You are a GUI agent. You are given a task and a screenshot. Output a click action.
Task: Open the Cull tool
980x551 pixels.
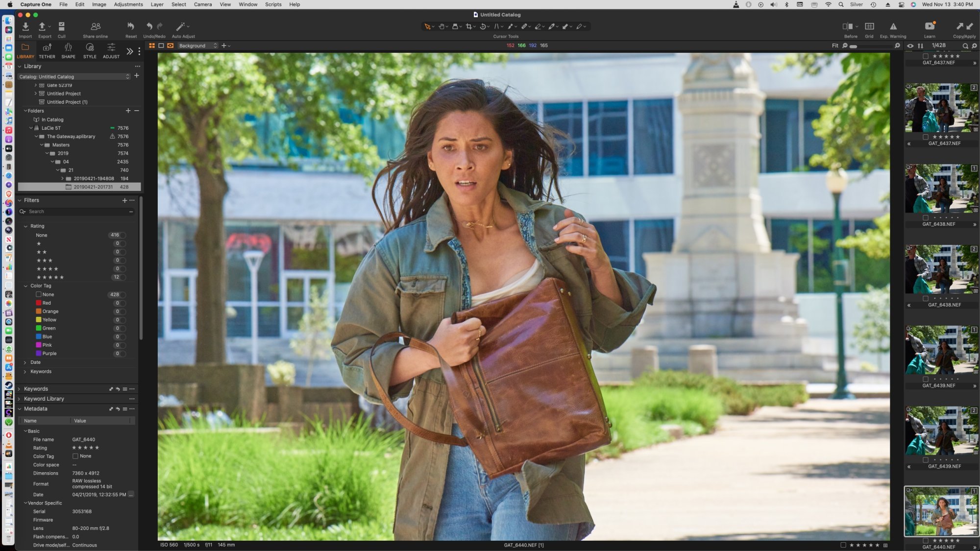point(62,26)
